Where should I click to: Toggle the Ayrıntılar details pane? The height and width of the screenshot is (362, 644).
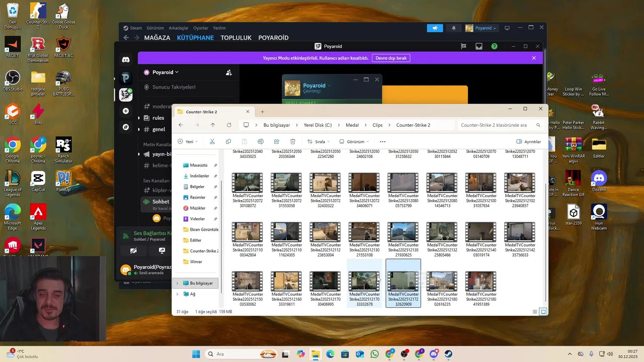click(528, 142)
